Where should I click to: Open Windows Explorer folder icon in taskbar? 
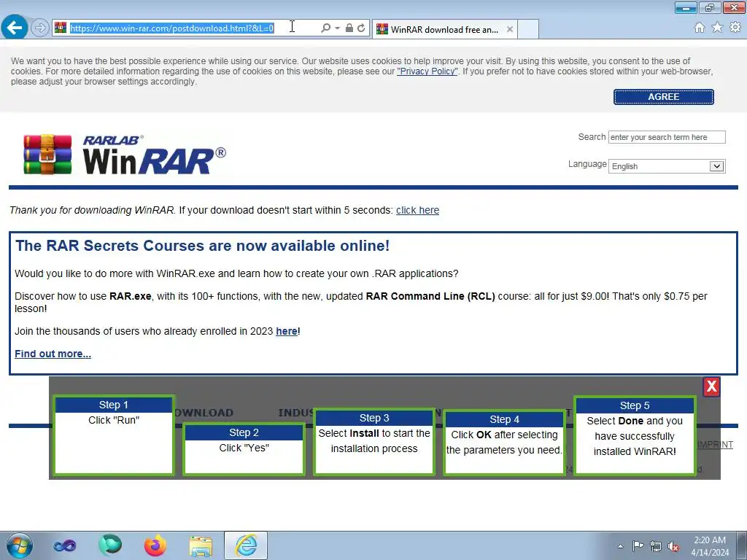(x=201, y=546)
